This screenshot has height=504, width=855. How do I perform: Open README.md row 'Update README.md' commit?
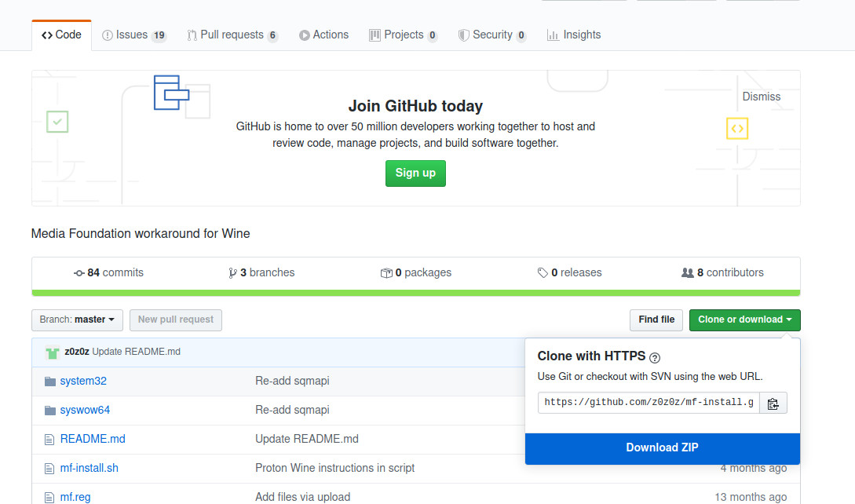point(307,439)
